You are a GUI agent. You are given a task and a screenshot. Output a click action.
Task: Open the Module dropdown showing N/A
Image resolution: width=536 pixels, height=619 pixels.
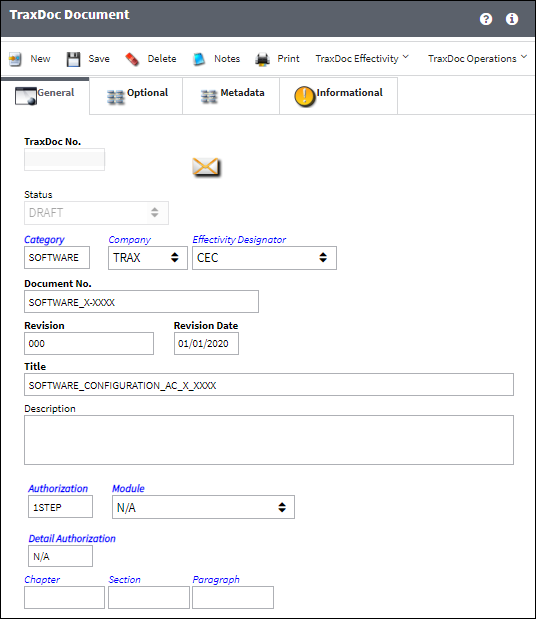point(203,507)
